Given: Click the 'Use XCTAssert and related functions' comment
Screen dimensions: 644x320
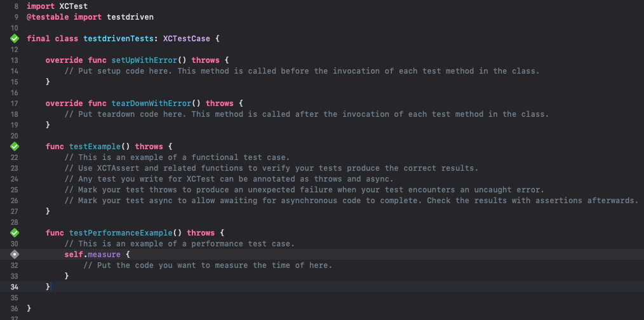Looking at the screenshot, I should tap(271, 168).
